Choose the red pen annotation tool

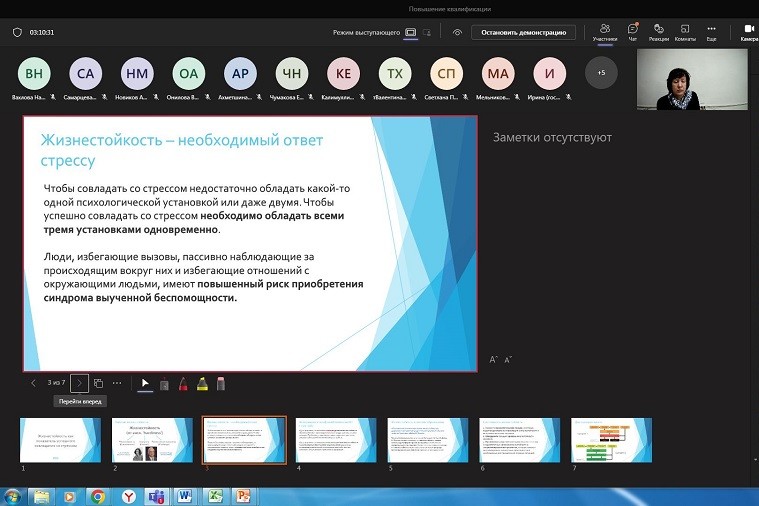click(183, 383)
